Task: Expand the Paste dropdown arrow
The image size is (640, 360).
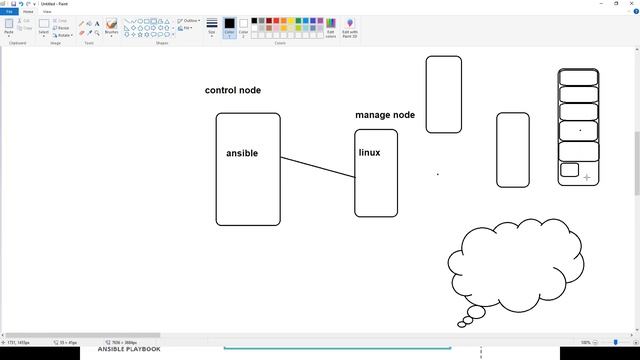Action: click(x=9, y=36)
